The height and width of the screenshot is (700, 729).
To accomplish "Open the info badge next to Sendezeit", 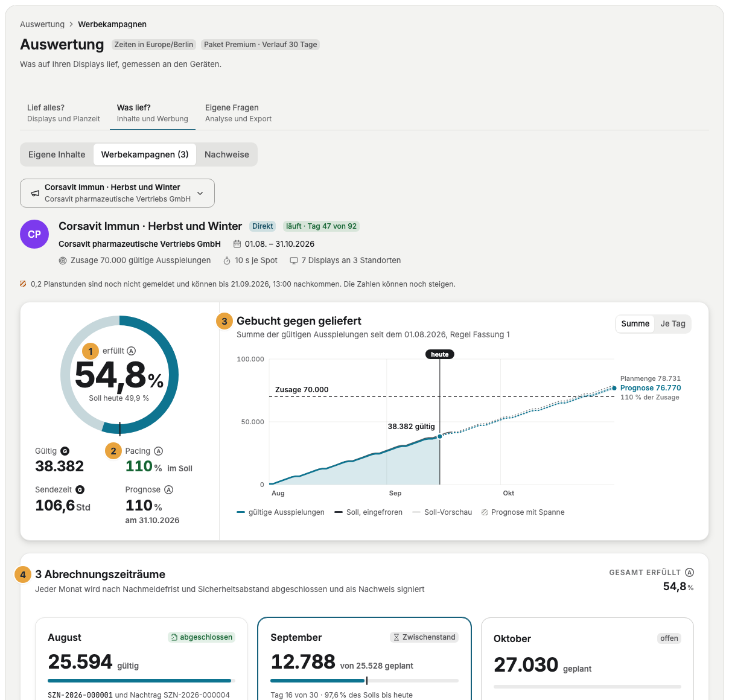I will click(x=80, y=489).
